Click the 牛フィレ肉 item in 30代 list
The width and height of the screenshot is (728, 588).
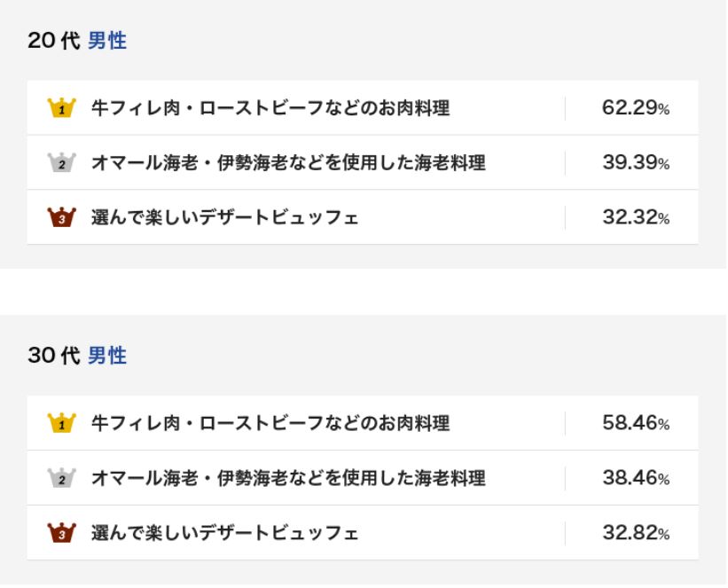click(x=270, y=424)
